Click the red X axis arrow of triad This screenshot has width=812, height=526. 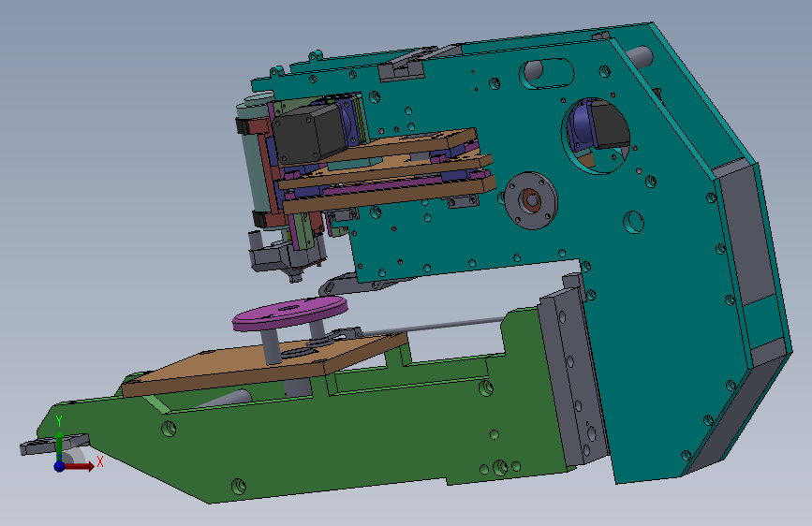79,466
